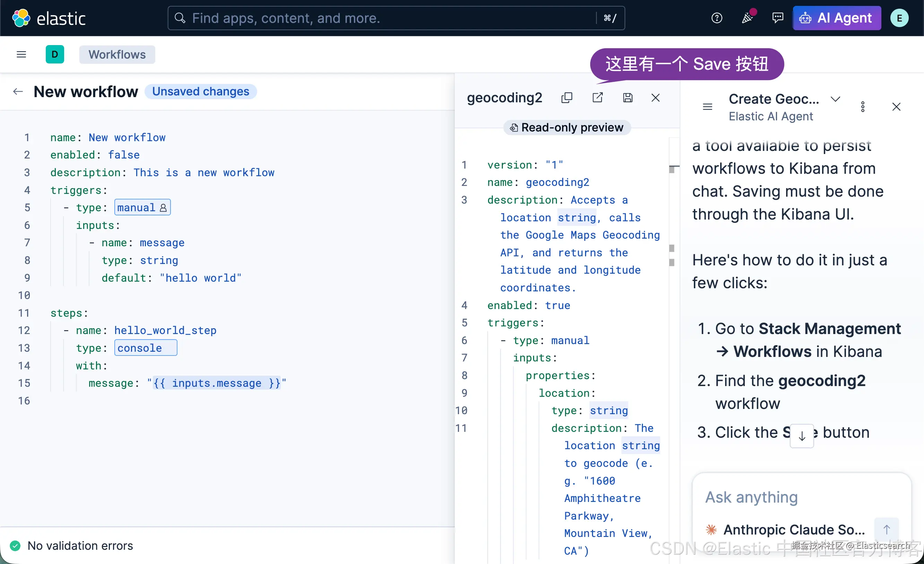Click the robot icon on AI Agent button
Image resolution: width=924 pixels, height=564 pixels.
[x=805, y=18]
